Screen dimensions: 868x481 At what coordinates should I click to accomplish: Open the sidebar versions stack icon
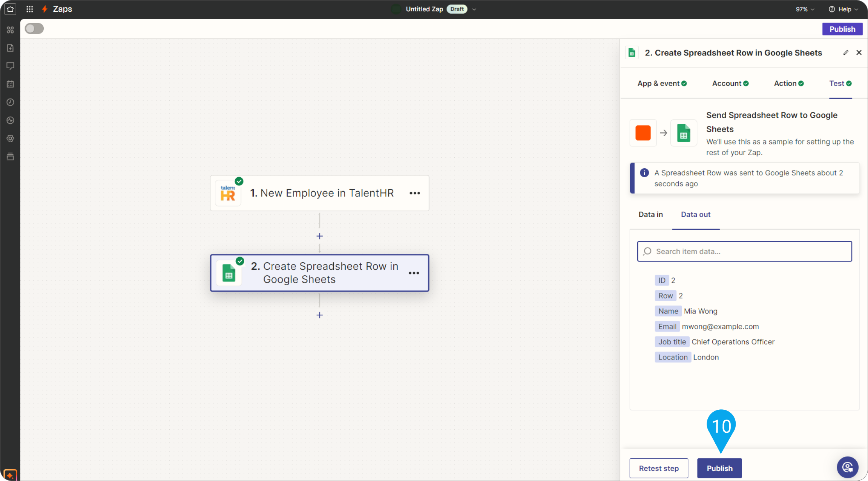click(x=11, y=157)
